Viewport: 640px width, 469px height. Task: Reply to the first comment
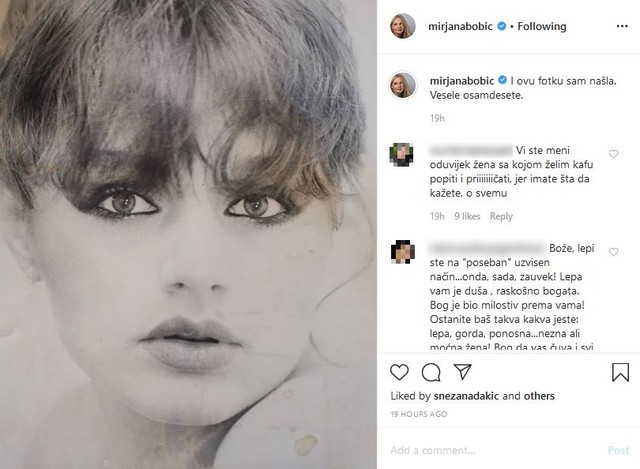coord(501,216)
